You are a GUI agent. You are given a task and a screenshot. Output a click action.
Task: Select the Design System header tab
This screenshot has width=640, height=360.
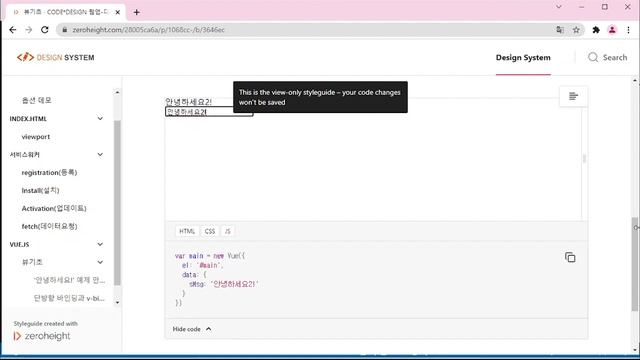523,58
